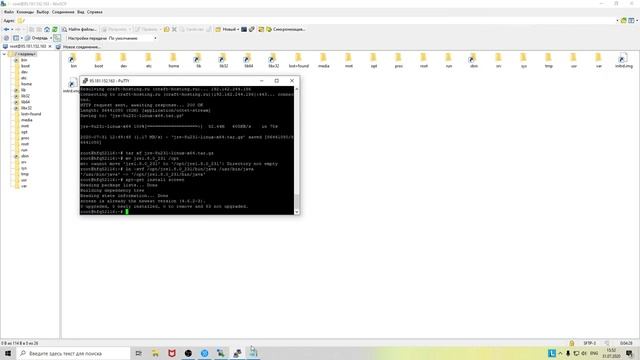
Task: Click the Синхронизация toolbar button
Action: click(286, 29)
